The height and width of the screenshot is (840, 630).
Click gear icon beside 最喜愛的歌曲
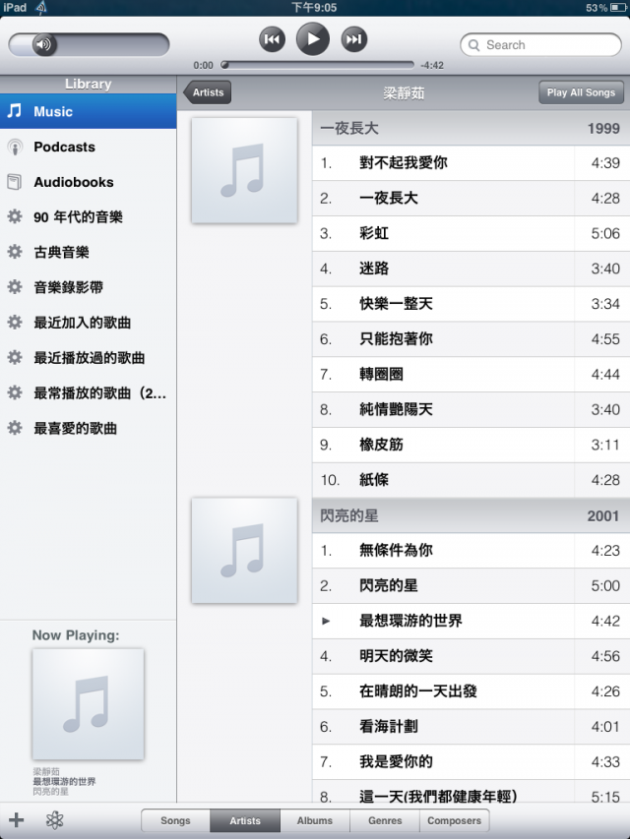(15, 428)
